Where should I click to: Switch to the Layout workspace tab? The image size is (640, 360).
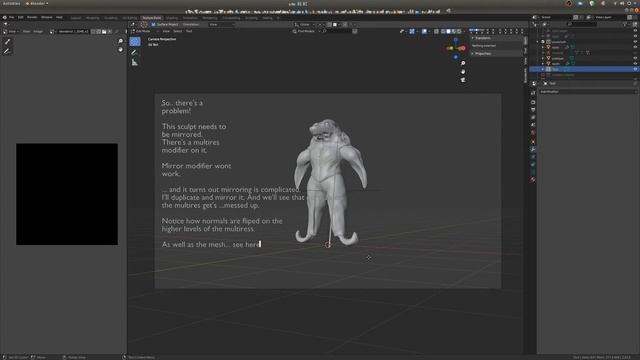(76, 18)
